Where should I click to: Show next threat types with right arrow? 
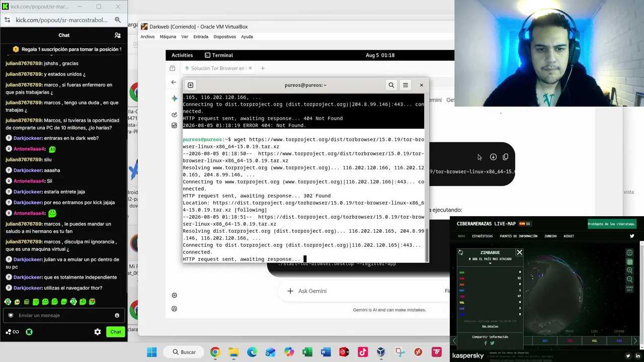pos(635,341)
